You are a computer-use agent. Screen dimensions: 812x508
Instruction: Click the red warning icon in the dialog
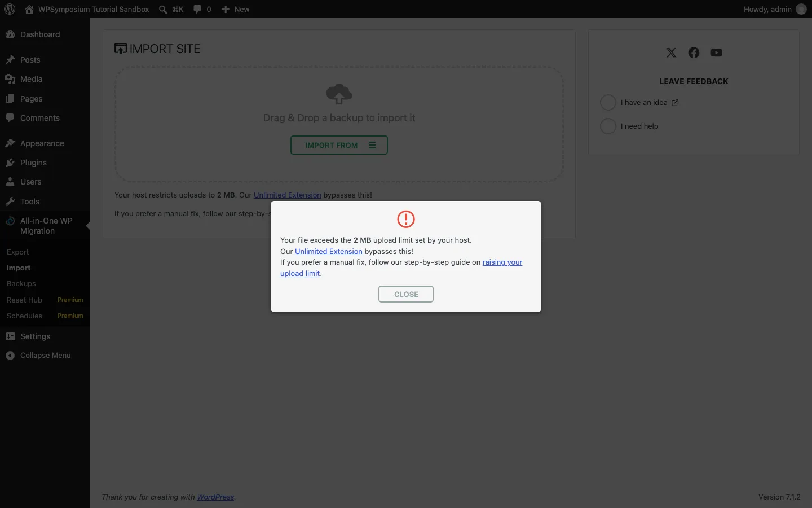[406, 219]
